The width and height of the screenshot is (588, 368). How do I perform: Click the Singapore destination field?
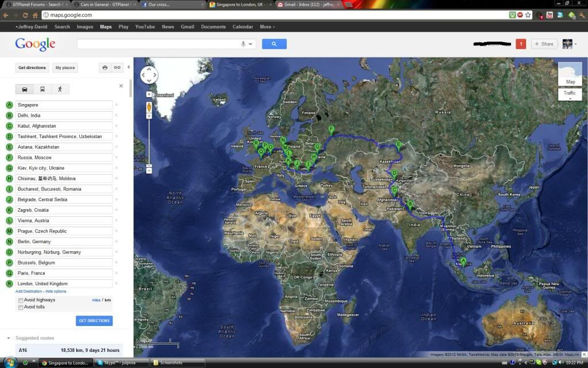pos(64,105)
